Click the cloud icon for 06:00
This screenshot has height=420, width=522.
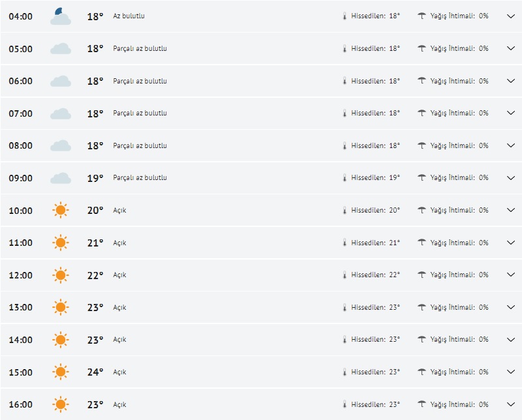coord(61,81)
